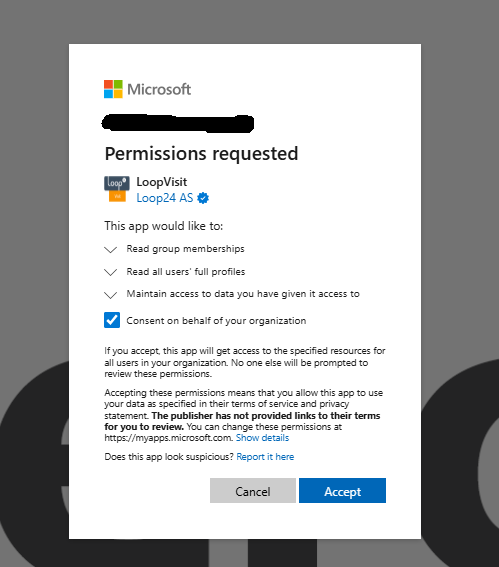Viewport: 499px width, 567px height.
Task: Expand the Maintain access to data chevron
Action: pos(111,295)
